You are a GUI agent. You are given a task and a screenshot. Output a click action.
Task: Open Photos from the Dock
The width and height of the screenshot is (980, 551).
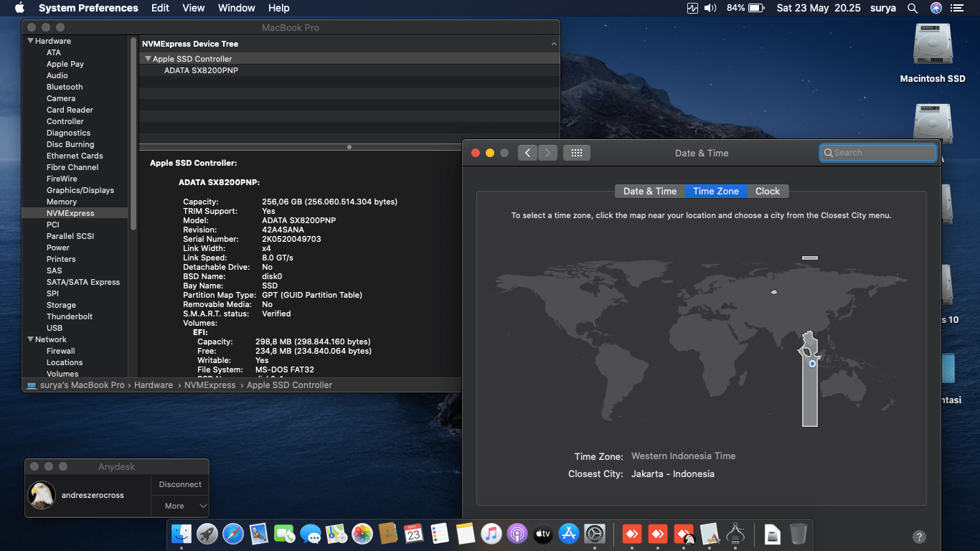(362, 533)
